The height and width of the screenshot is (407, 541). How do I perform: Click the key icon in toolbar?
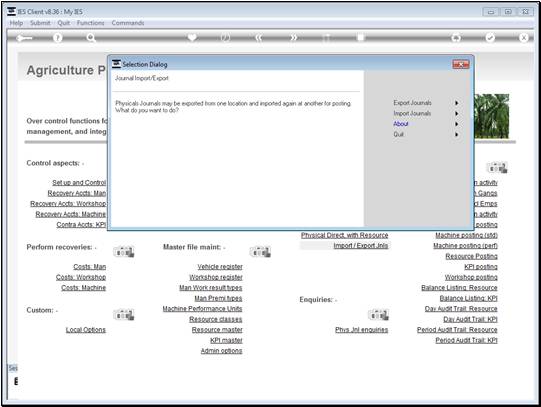[24, 38]
